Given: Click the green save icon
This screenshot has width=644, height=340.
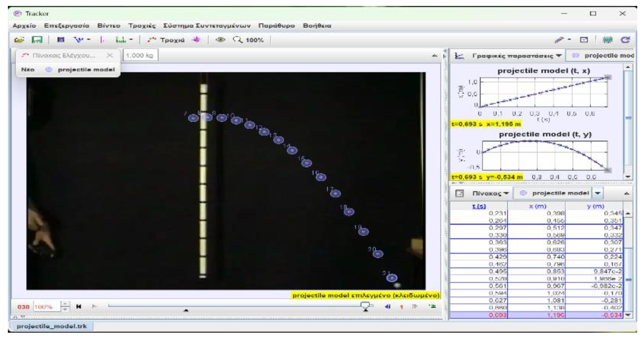Looking at the screenshot, I should pyautogui.click(x=37, y=40).
